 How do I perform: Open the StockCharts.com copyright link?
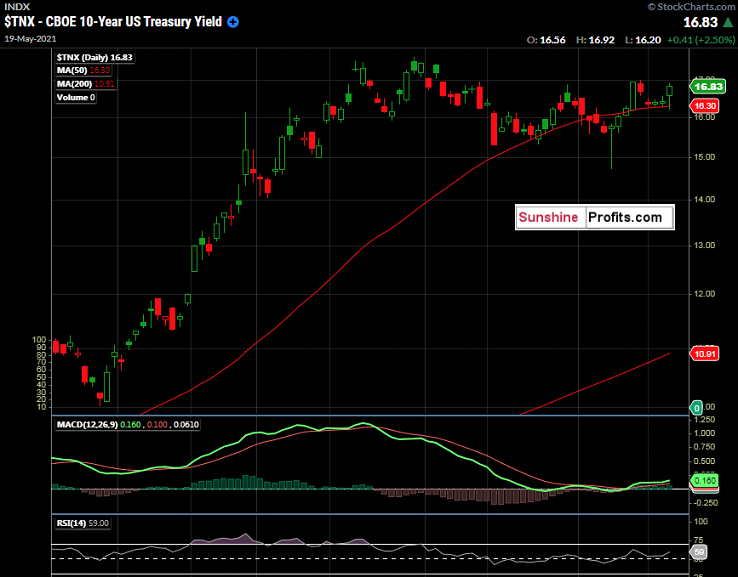(x=691, y=7)
